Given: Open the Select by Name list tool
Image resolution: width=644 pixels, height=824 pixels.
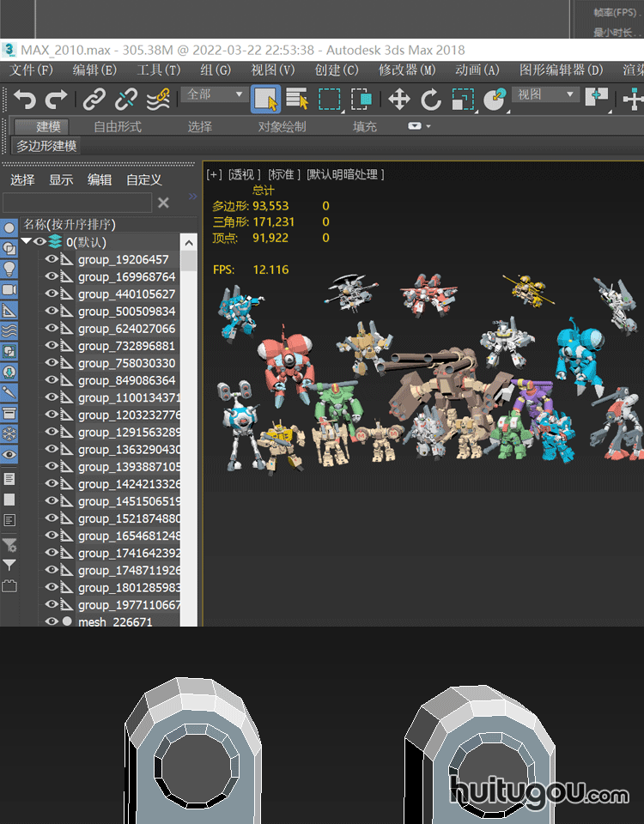Looking at the screenshot, I should pyautogui.click(x=297, y=100).
